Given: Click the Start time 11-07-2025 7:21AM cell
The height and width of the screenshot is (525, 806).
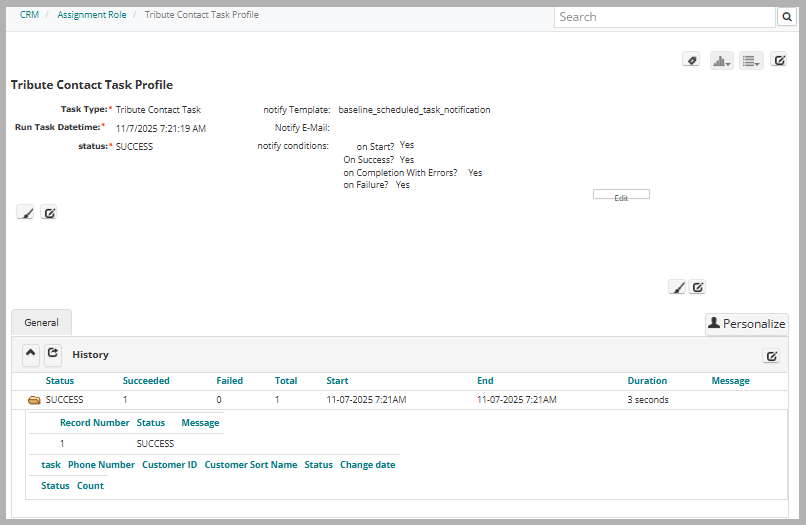Looking at the screenshot, I should 367,400.
